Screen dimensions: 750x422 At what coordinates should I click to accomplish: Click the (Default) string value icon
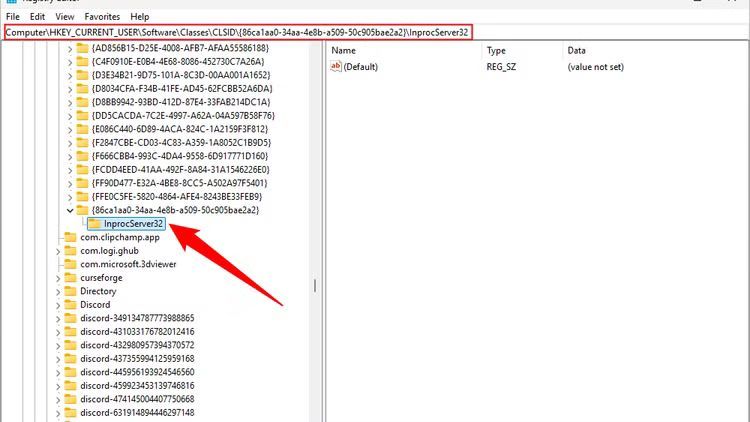(336, 66)
